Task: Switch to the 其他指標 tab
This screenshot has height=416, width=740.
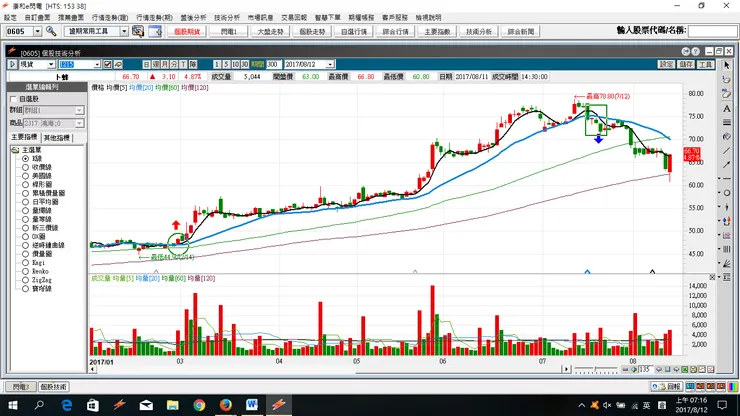Action: (x=56, y=138)
